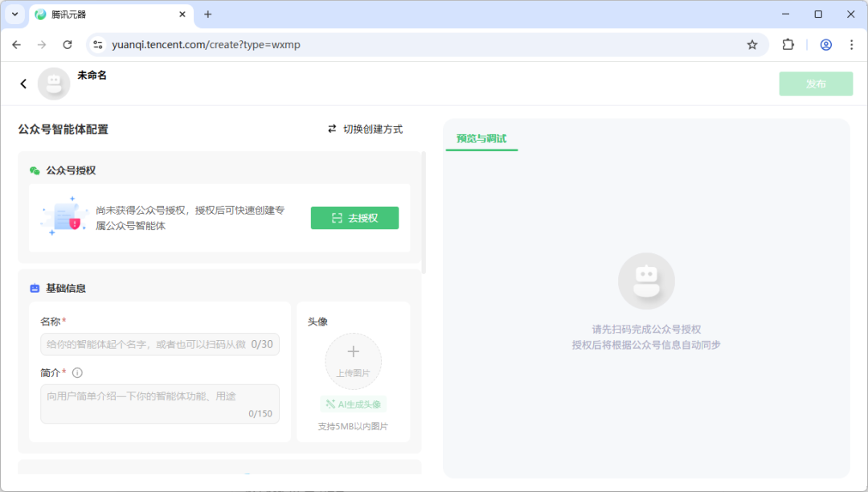Open the Chrome three-dot menu
Screen dimensions: 868x492
point(850,45)
